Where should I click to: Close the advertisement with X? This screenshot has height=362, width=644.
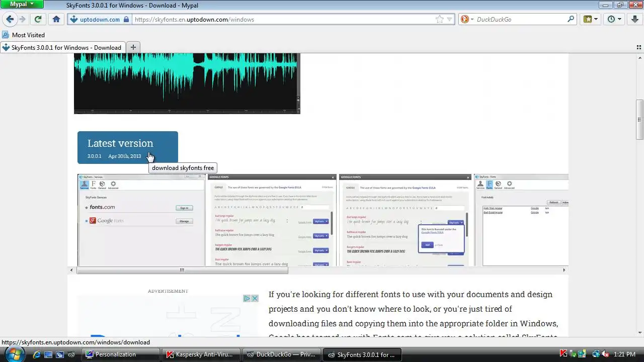[x=255, y=299]
